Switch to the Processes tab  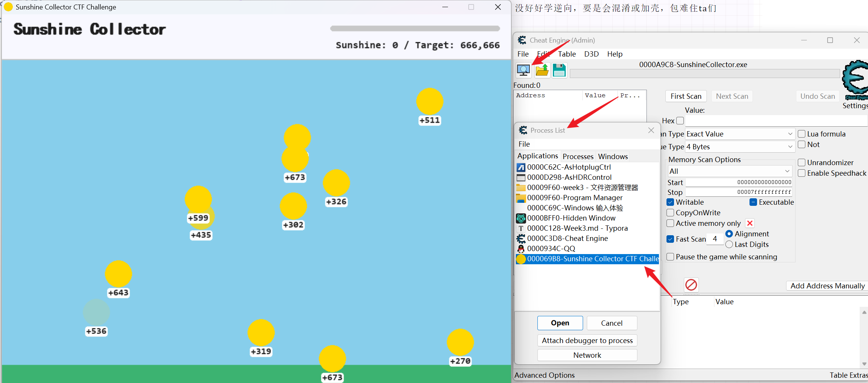pyautogui.click(x=578, y=156)
